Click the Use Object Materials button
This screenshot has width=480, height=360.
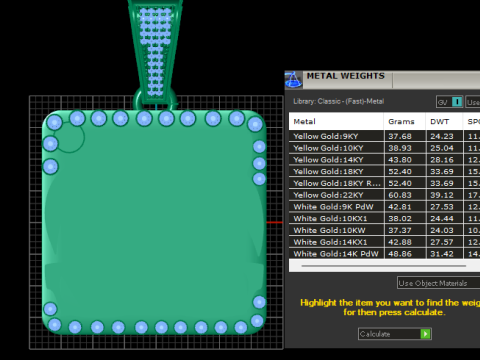[438, 283]
